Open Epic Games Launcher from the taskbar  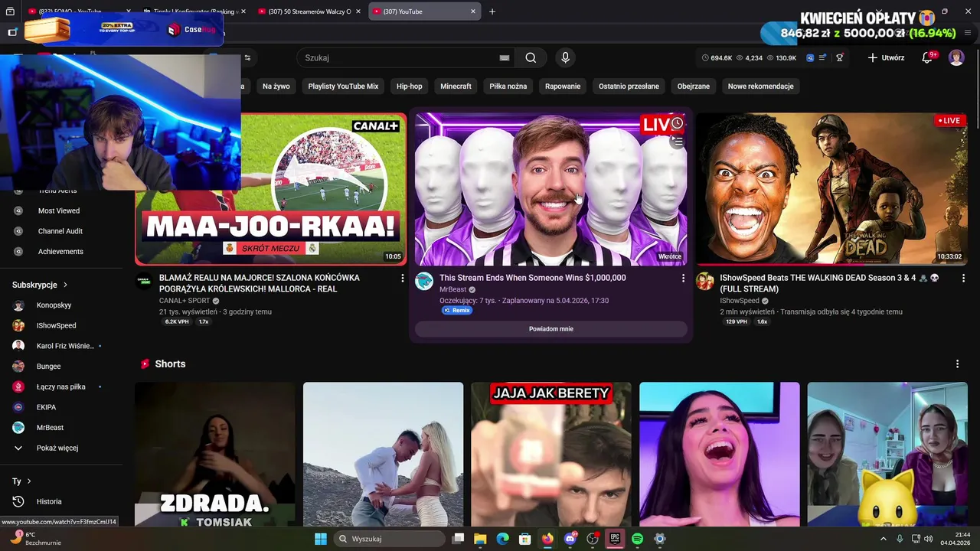[615, 539]
